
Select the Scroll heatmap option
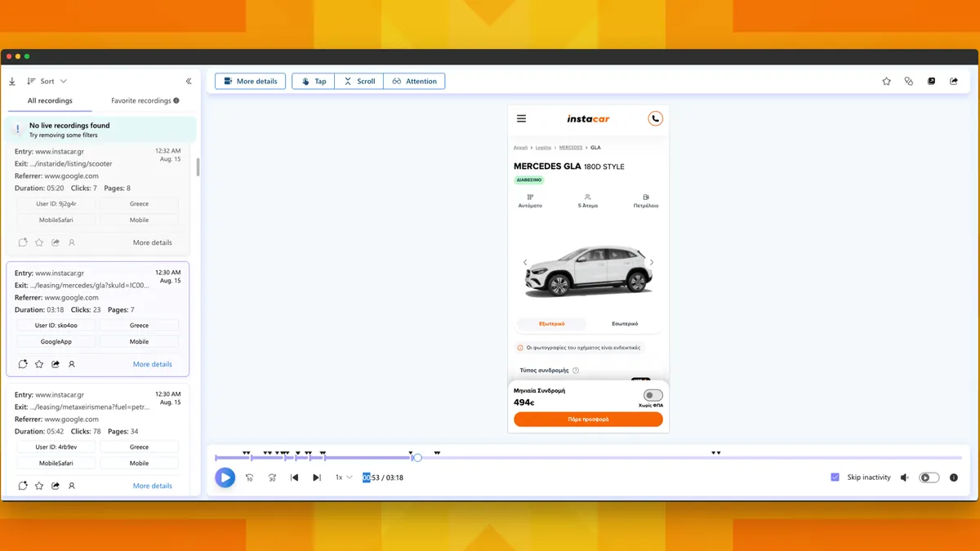click(359, 81)
